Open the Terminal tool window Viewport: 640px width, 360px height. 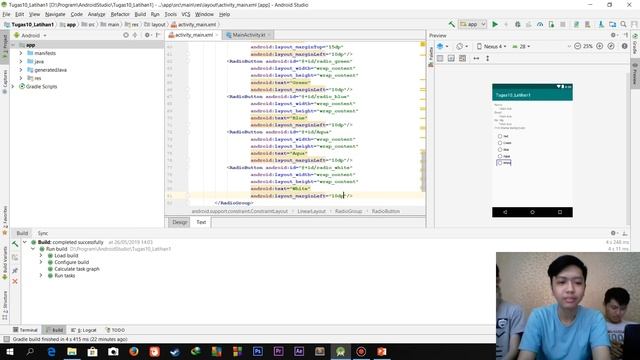[x=25, y=330]
